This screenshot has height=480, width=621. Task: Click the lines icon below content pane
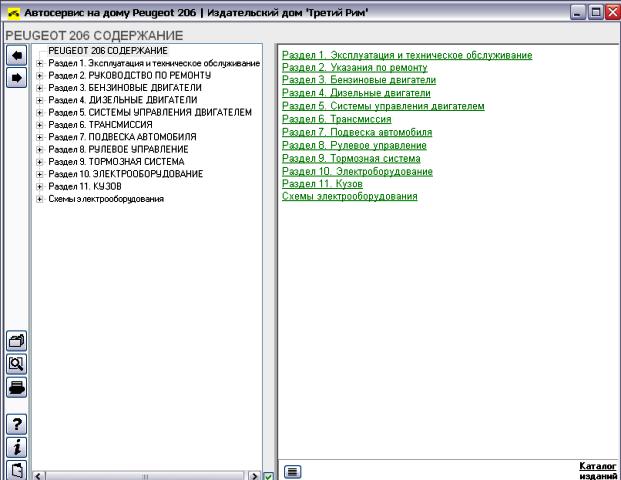click(293, 471)
